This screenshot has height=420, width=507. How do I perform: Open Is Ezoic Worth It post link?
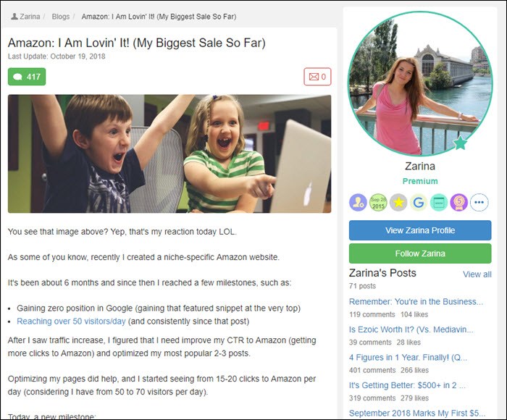[411, 329]
